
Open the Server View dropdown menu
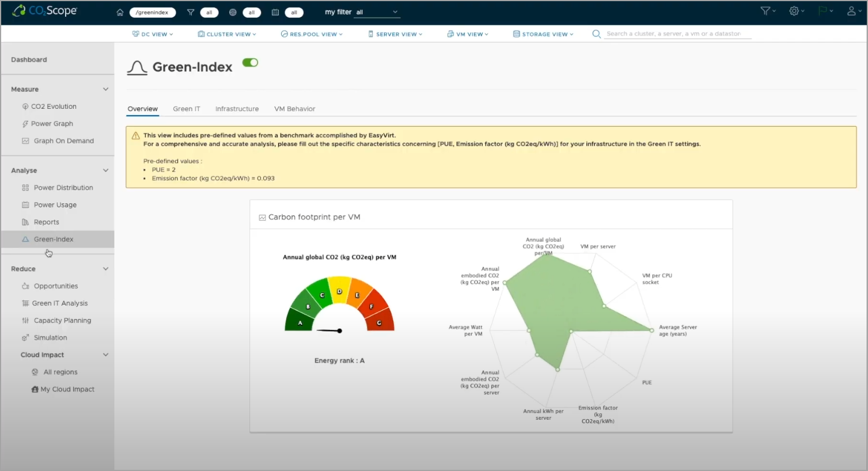395,34
